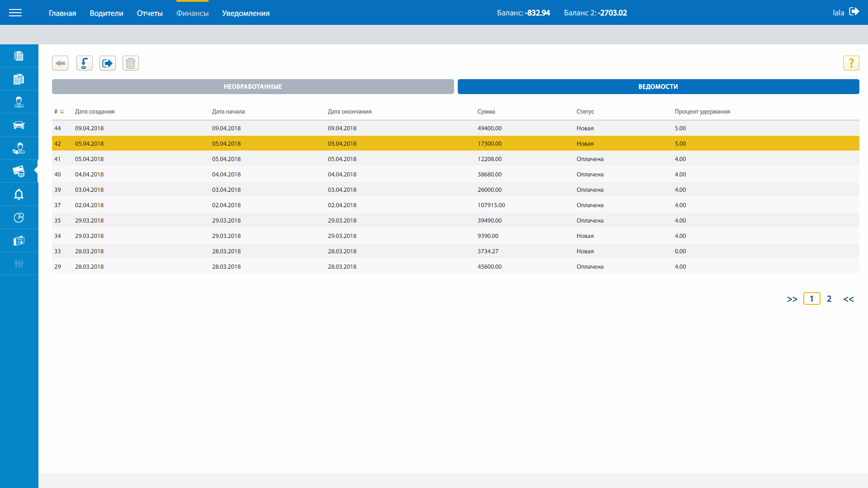Open the hamburger menu
This screenshot has height=488, width=868.
(15, 13)
